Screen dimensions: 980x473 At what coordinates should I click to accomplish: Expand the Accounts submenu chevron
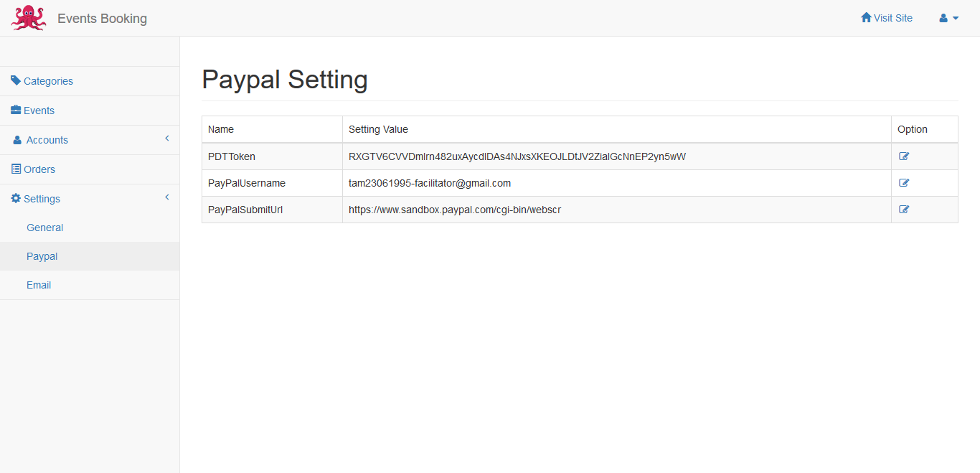166,139
